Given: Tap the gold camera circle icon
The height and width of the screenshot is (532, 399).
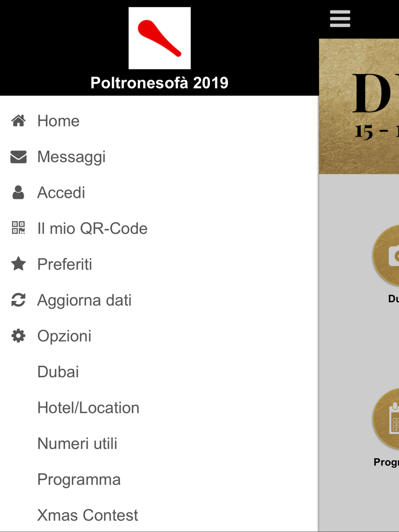Looking at the screenshot, I should point(387,256).
